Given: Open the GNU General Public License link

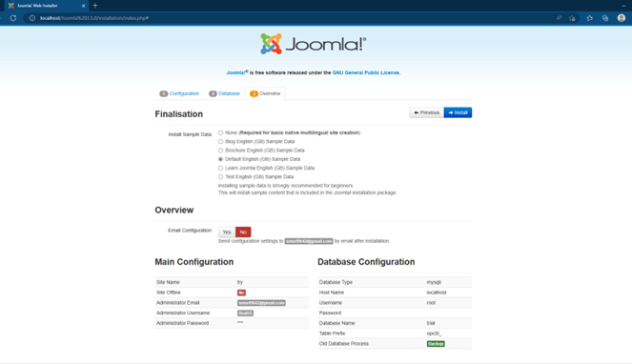Looking at the screenshot, I should [366, 72].
